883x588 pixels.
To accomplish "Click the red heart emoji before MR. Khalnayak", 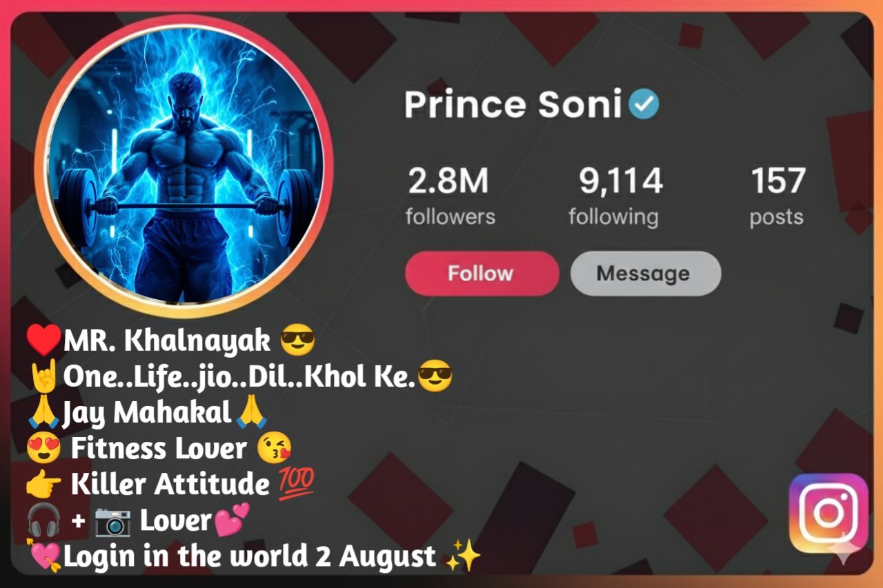I will pyautogui.click(x=44, y=339).
